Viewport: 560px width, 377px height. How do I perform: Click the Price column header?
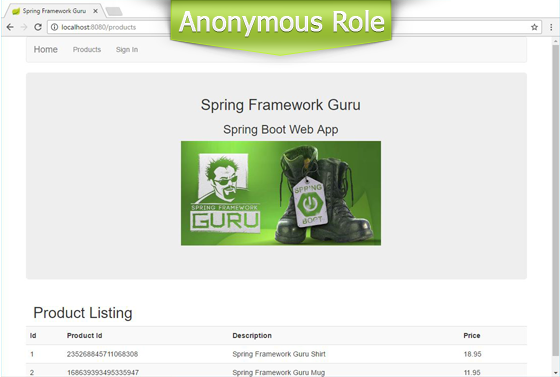(472, 336)
